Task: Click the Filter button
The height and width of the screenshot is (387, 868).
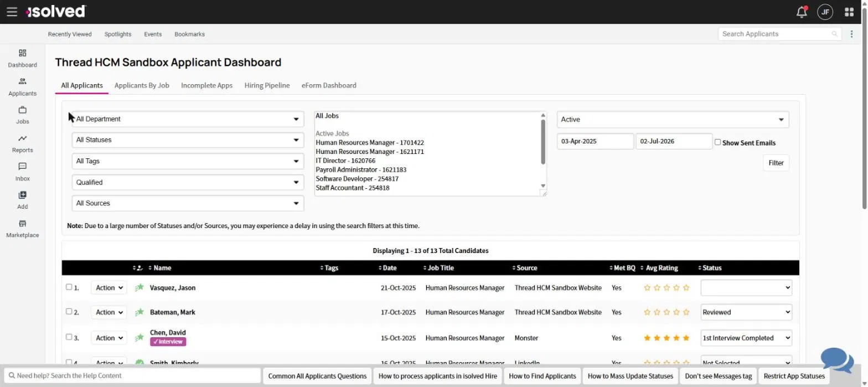Action: pos(776,163)
